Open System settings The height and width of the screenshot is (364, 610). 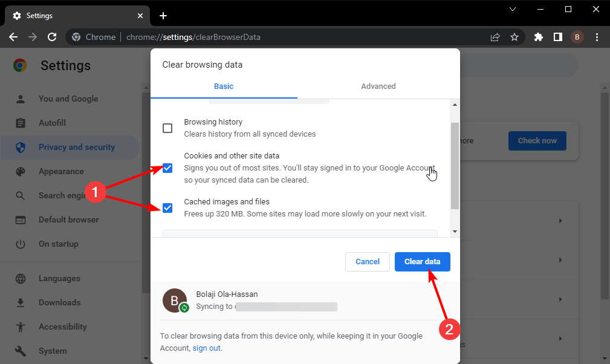click(x=53, y=351)
